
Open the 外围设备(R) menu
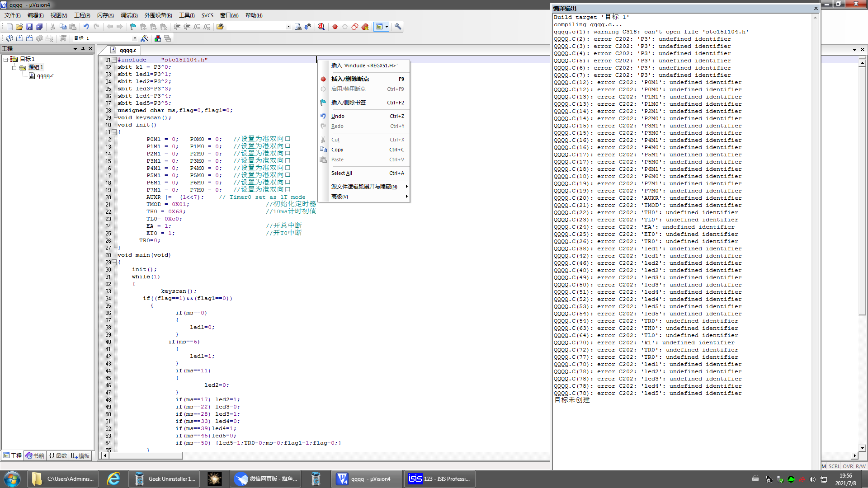(158, 15)
